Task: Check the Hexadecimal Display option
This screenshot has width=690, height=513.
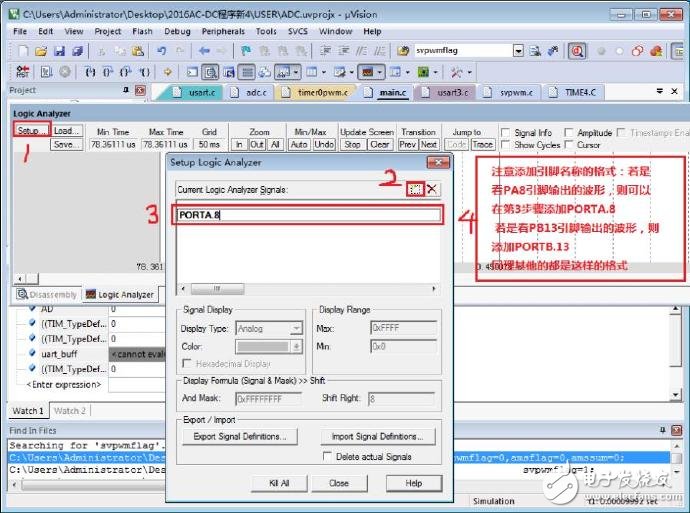Action: [187, 363]
